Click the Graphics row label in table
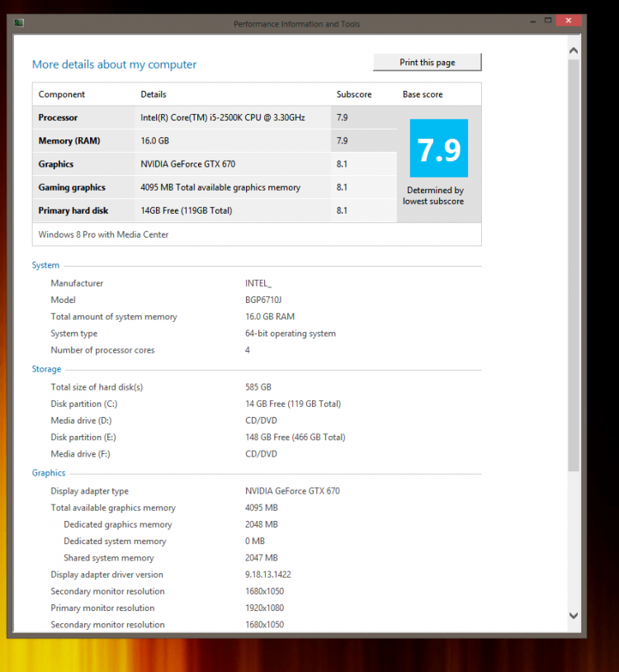This screenshot has height=672, width=619. (55, 164)
